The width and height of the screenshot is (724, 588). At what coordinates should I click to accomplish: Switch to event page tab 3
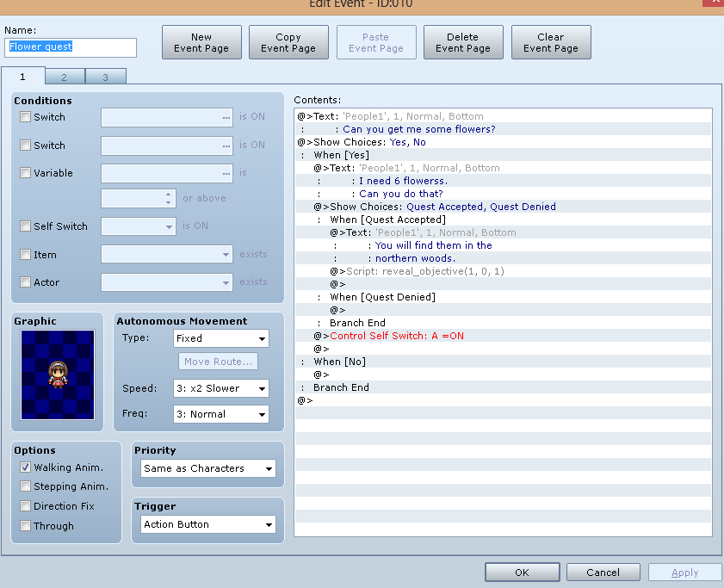tap(106, 77)
